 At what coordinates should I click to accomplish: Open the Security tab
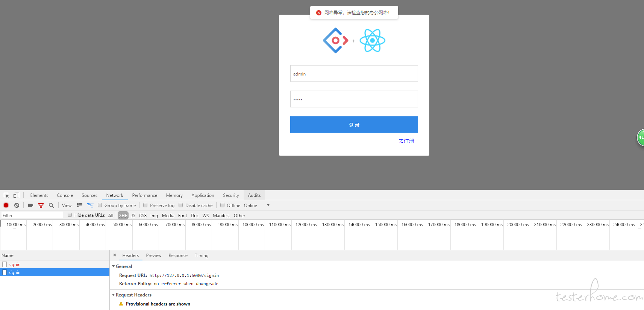[x=231, y=195]
